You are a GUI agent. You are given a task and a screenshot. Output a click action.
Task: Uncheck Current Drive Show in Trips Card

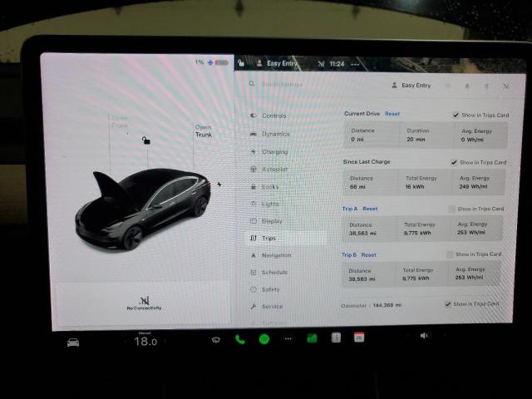(456, 115)
